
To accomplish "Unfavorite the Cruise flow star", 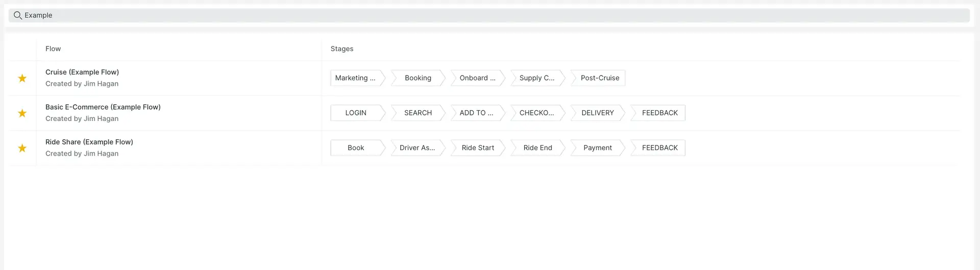I will (x=22, y=78).
